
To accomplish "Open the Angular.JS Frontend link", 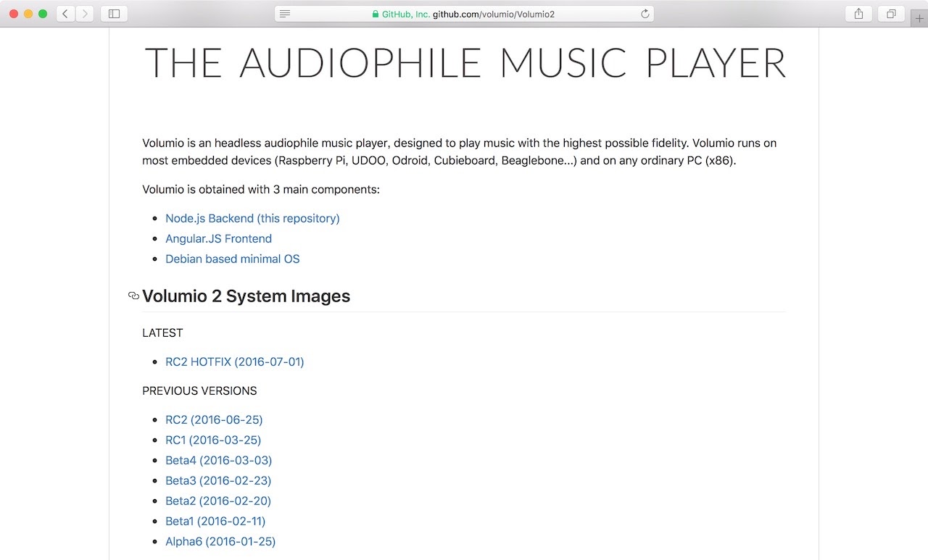I will (x=218, y=238).
